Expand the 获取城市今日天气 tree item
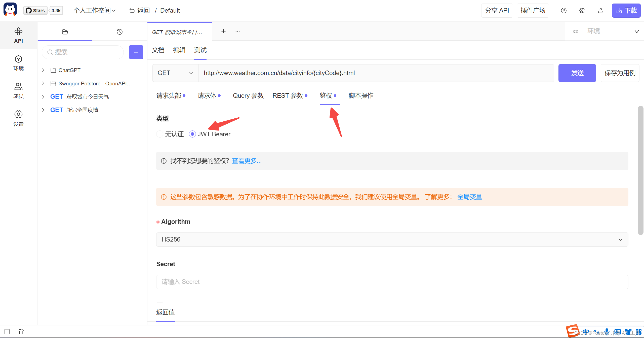Viewport: 644px width, 338px height. (43, 97)
